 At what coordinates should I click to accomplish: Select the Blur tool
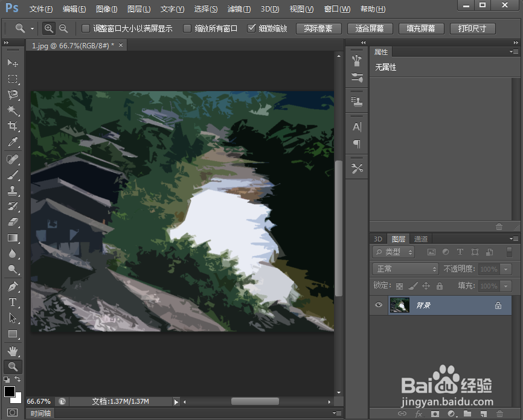click(x=13, y=253)
